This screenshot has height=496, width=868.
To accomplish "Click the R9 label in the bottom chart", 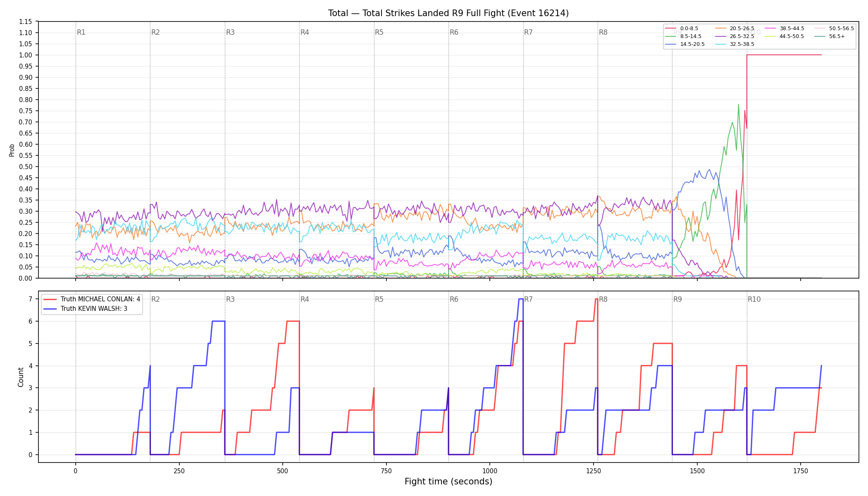I will [x=677, y=299].
